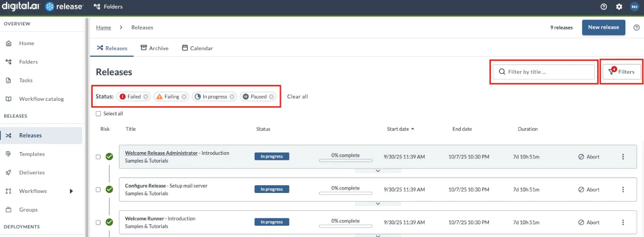Click the digital.ai logo
Image resolution: width=644 pixels, height=237 pixels.
[21, 6]
